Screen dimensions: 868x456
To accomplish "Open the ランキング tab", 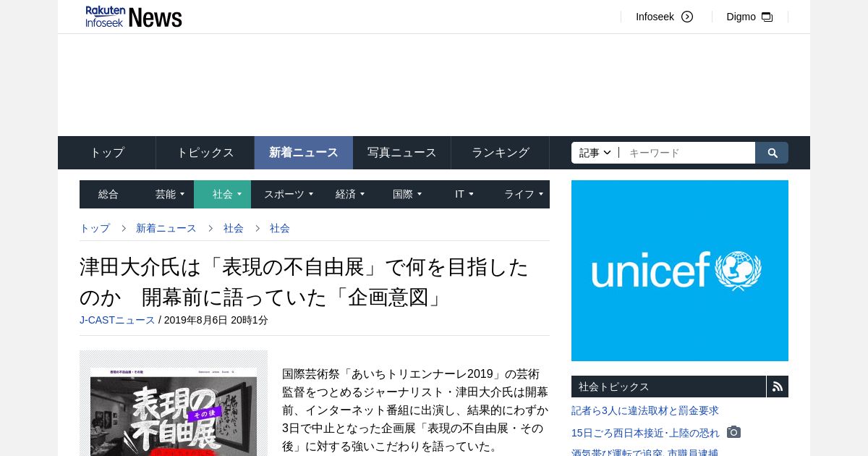I will 501,153.
